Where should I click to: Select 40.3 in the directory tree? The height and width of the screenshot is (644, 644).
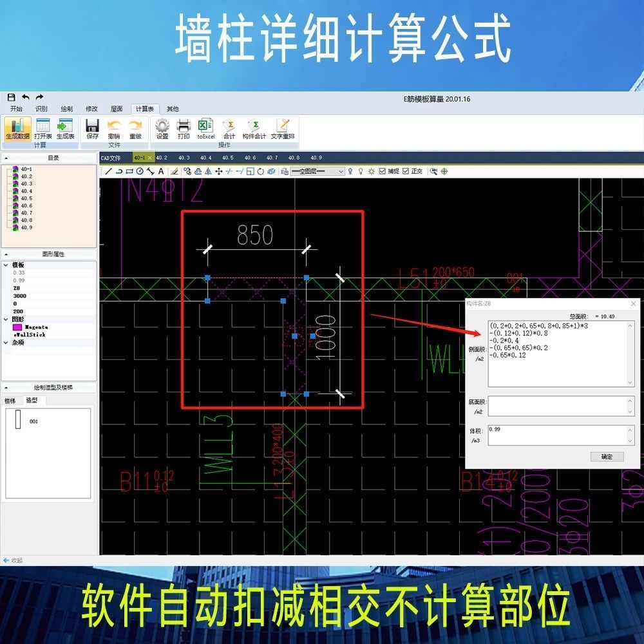(x=26, y=184)
